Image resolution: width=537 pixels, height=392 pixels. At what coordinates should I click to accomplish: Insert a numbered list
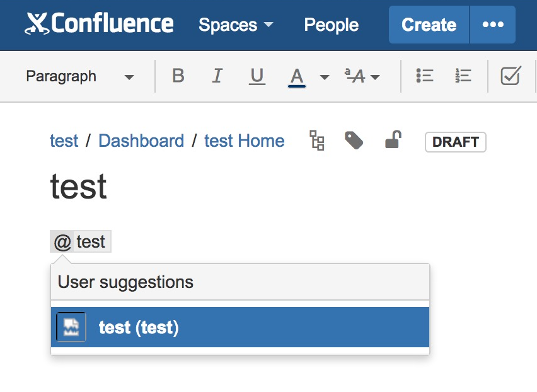463,76
